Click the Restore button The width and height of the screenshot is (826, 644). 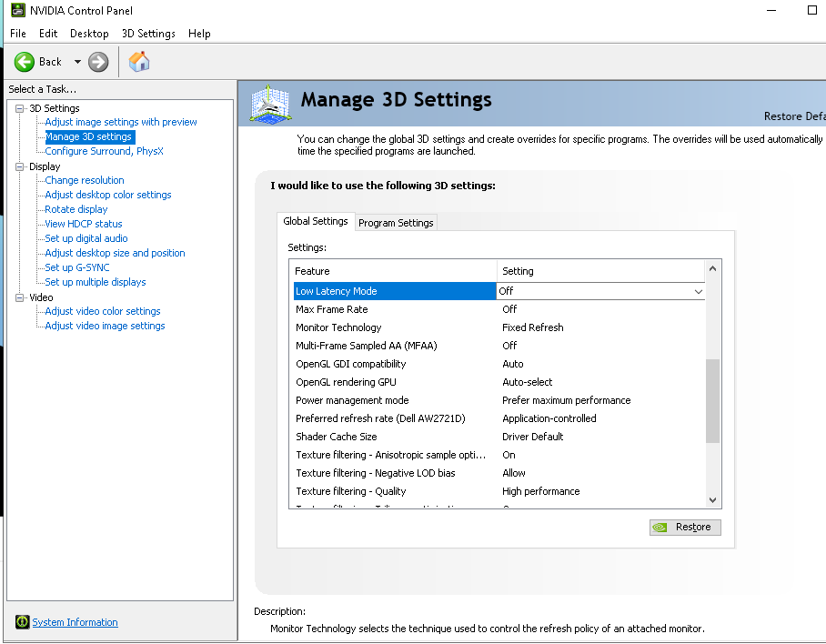pos(685,527)
